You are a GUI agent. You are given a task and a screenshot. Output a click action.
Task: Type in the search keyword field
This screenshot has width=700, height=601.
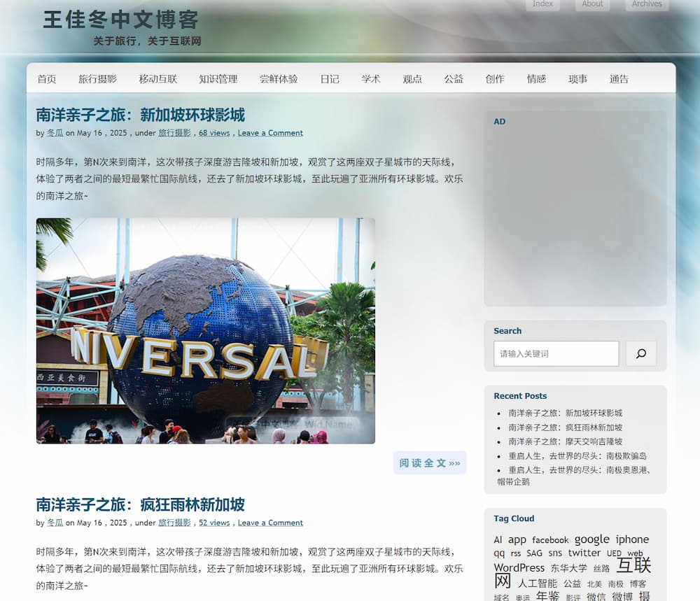pyautogui.click(x=556, y=353)
